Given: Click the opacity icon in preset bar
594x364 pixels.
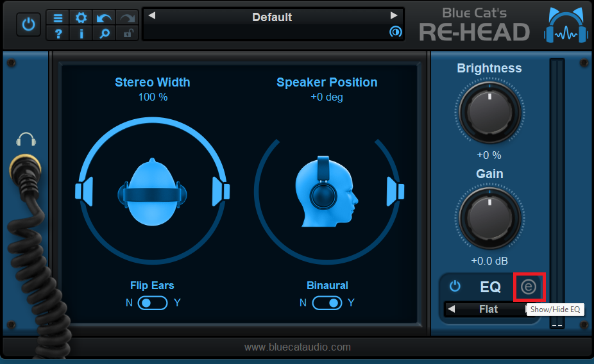Looking at the screenshot, I should [x=396, y=32].
